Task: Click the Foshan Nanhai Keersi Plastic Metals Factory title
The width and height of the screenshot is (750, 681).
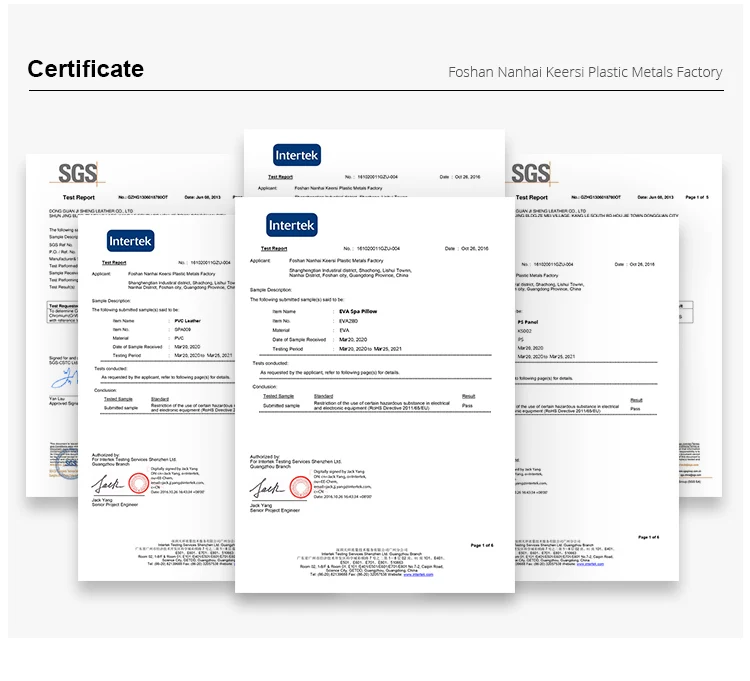Action: tap(584, 72)
